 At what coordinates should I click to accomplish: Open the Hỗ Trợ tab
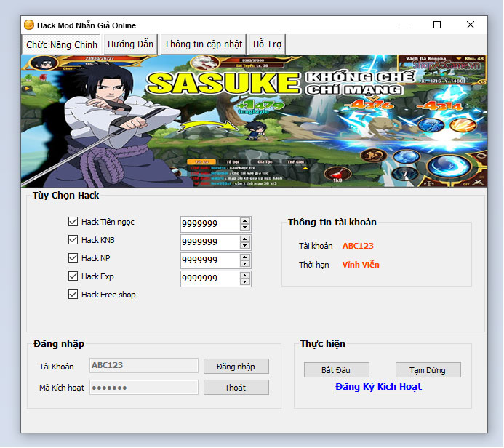tap(267, 44)
